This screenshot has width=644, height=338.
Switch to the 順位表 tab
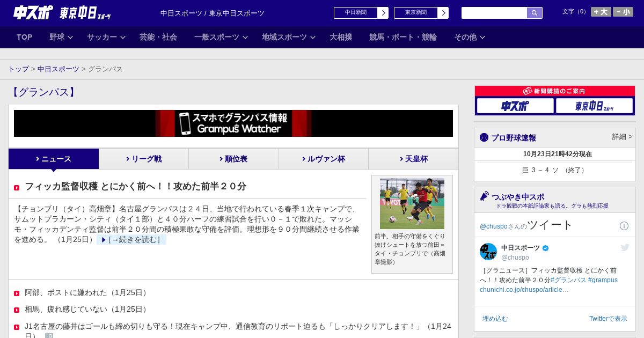(x=233, y=159)
